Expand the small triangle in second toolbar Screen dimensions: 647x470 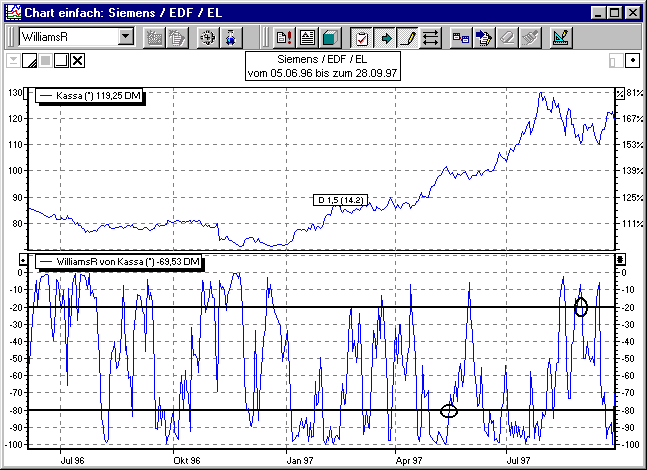click(x=12, y=60)
